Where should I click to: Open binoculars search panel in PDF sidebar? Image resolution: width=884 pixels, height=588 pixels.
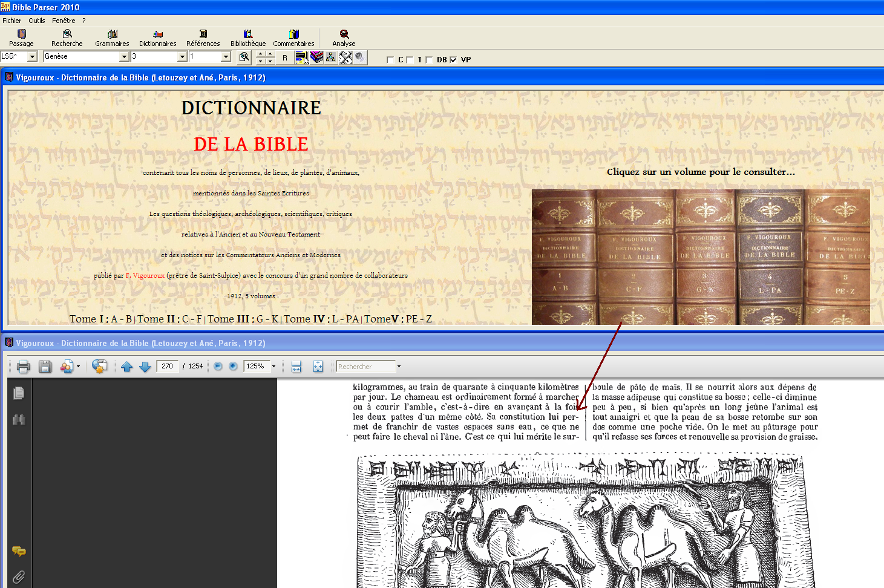(x=19, y=419)
